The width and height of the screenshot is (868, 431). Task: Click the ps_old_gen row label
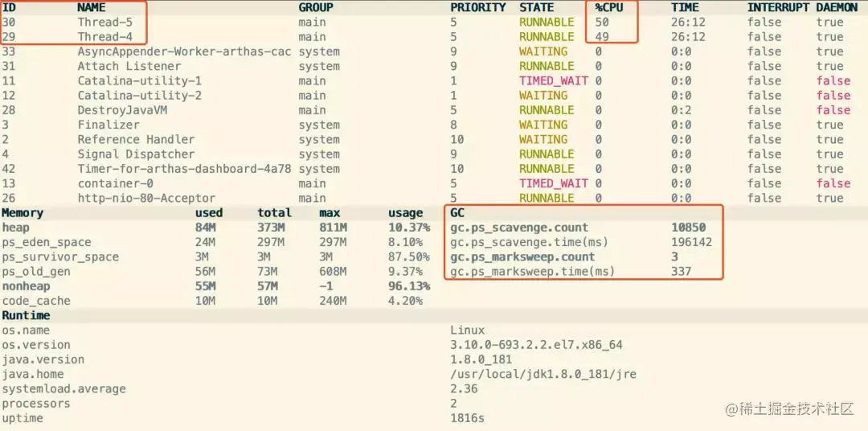click(36, 272)
